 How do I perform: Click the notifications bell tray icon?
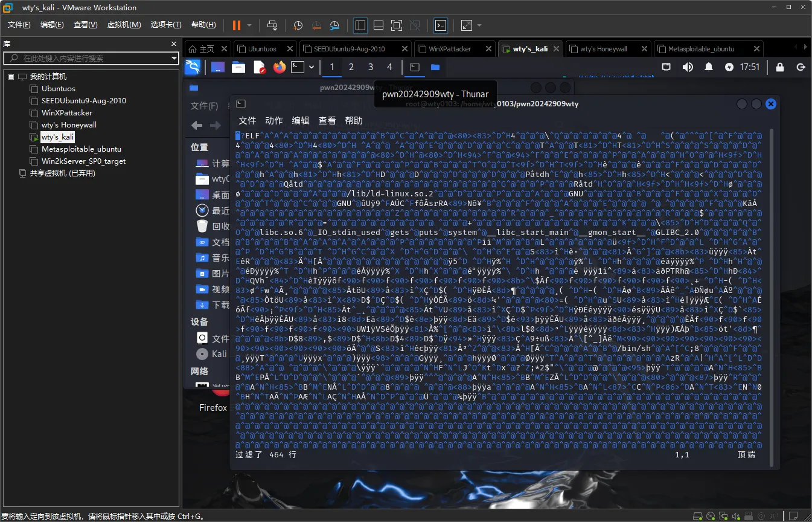click(x=709, y=67)
